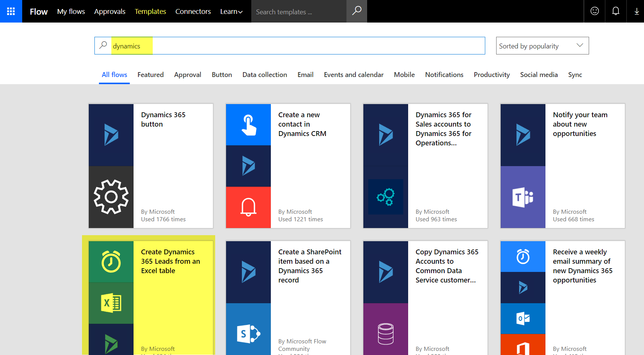Click the Dynamics 365 icon on Dynamics 365 button card
644x355 pixels.
coord(111,135)
